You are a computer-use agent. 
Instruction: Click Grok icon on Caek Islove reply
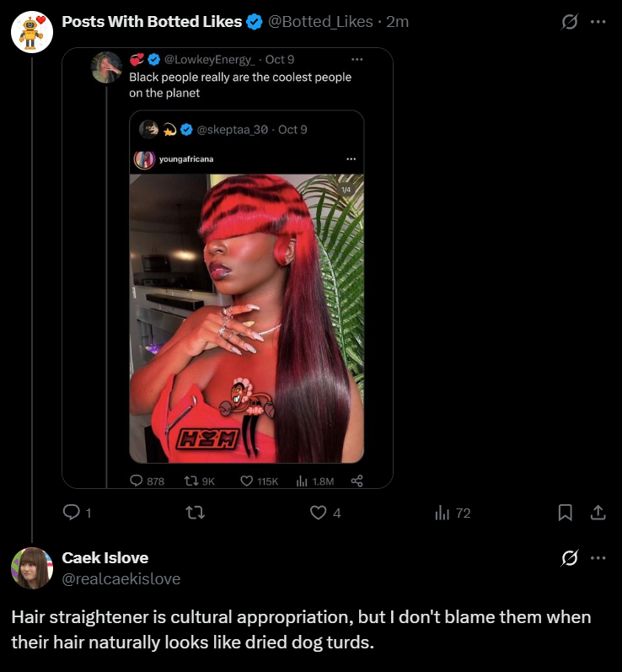570,558
